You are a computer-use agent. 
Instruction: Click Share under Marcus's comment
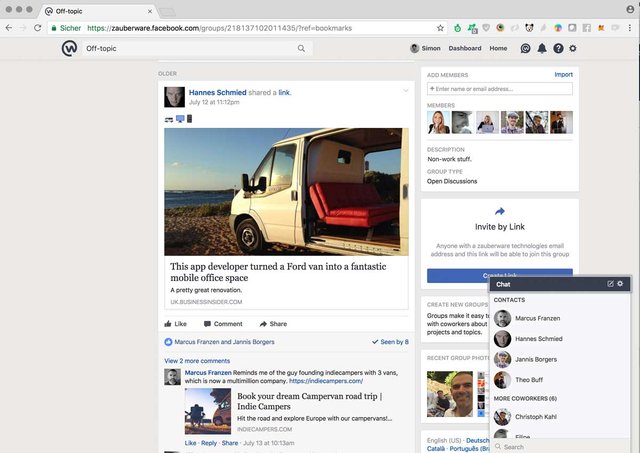(x=229, y=443)
